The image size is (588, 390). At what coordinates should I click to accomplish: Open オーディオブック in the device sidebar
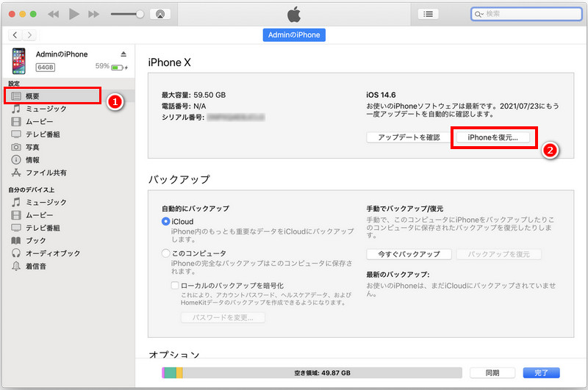(x=46, y=253)
